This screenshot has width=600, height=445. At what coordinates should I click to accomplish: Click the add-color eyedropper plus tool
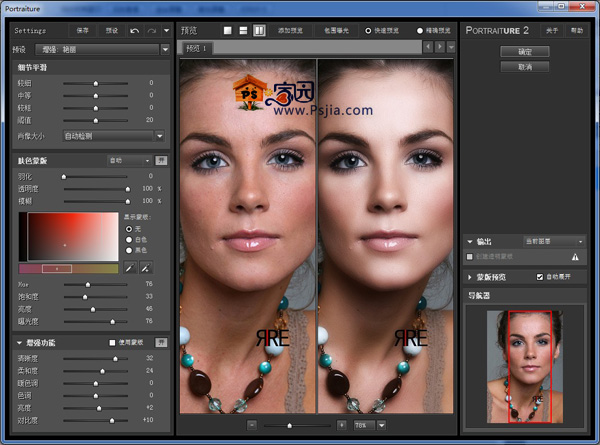tap(145, 268)
